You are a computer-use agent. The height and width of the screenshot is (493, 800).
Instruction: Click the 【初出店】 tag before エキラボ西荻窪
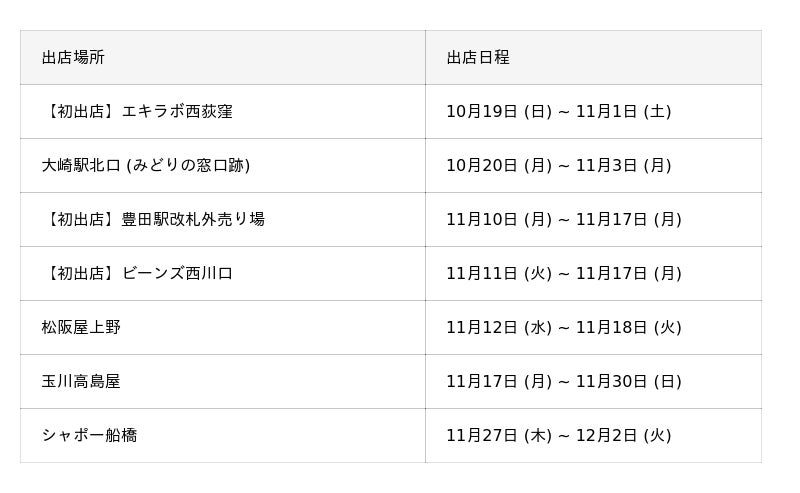tap(80, 112)
